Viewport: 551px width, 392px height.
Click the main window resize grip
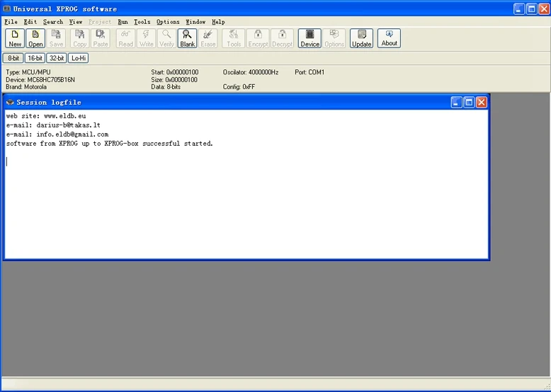546,387
